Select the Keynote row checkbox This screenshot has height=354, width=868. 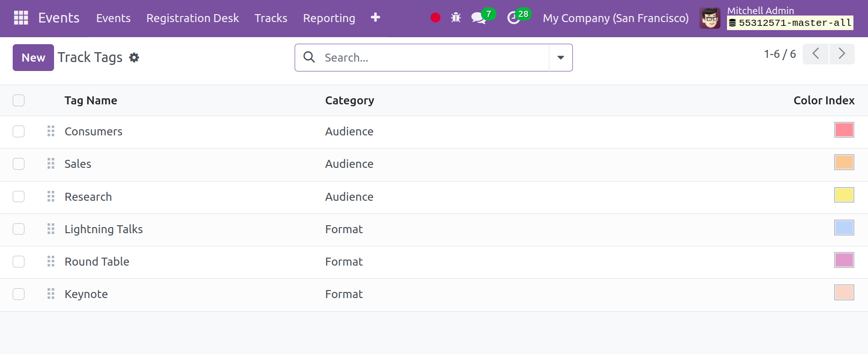(x=19, y=294)
